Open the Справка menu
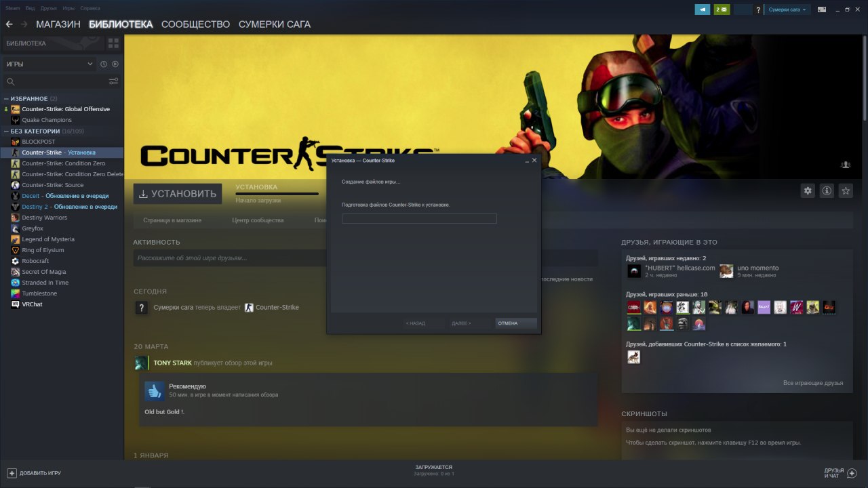The width and height of the screenshot is (868, 488). pyautogui.click(x=90, y=8)
